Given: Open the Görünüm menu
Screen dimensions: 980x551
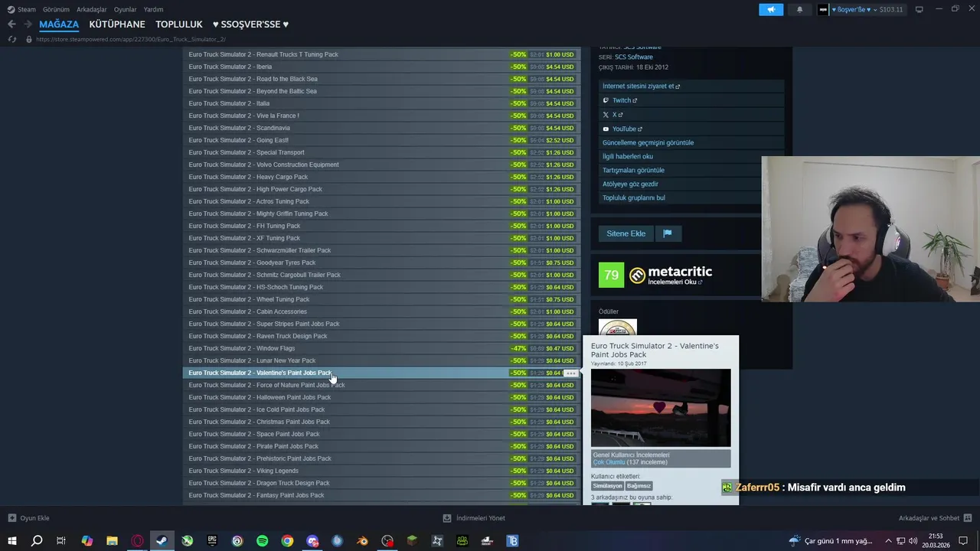Looking at the screenshot, I should pyautogui.click(x=56, y=9).
